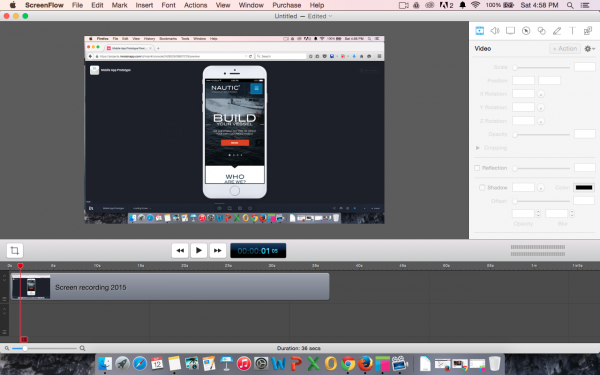The width and height of the screenshot is (600, 375).
Task: Open the document title dropdown arrow
Action: click(x=331, y=16)
